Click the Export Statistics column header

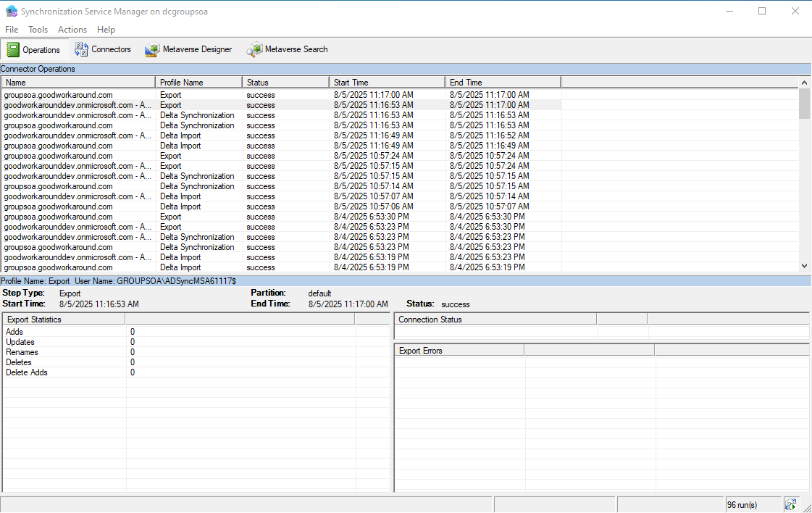coord(64,320)
